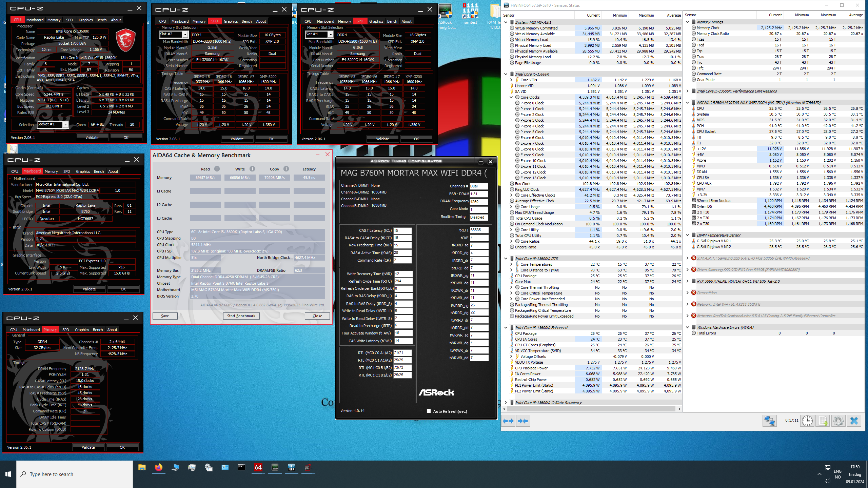Click the Close button in AIDA64 benchmark
868x488 pixels.
tap(317, 316)
